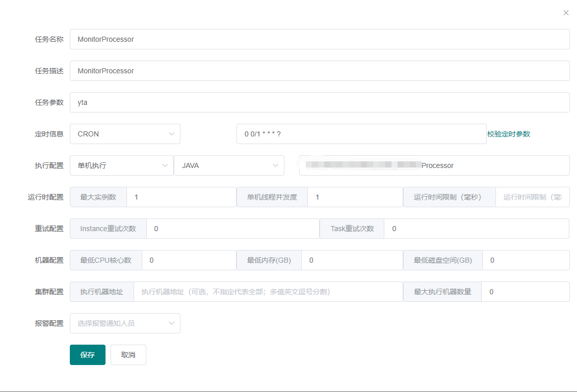
Task: Open the 单机执行 execution type dropdown
Action: (121, 165)
